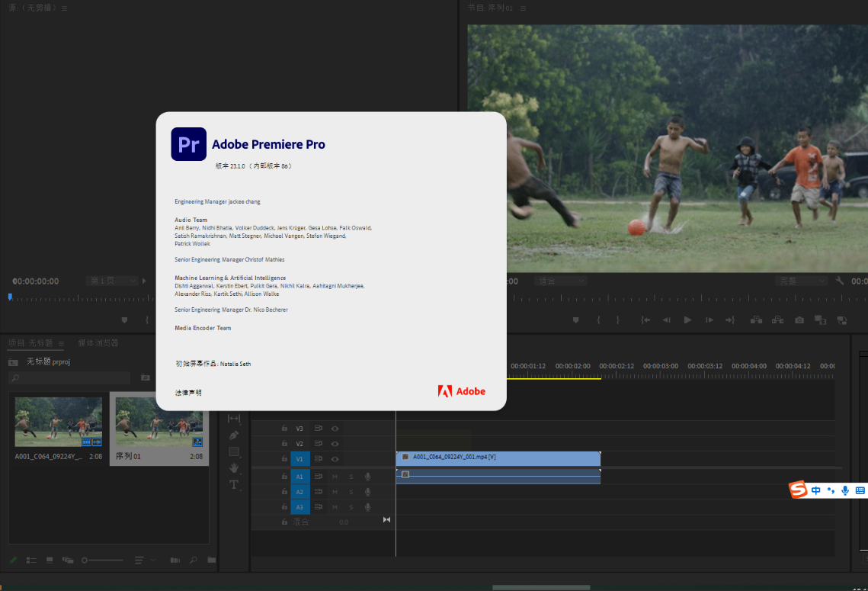The image size is (868, 591).
Task: Open the Source panel menu
Action: tap(64, 8)
